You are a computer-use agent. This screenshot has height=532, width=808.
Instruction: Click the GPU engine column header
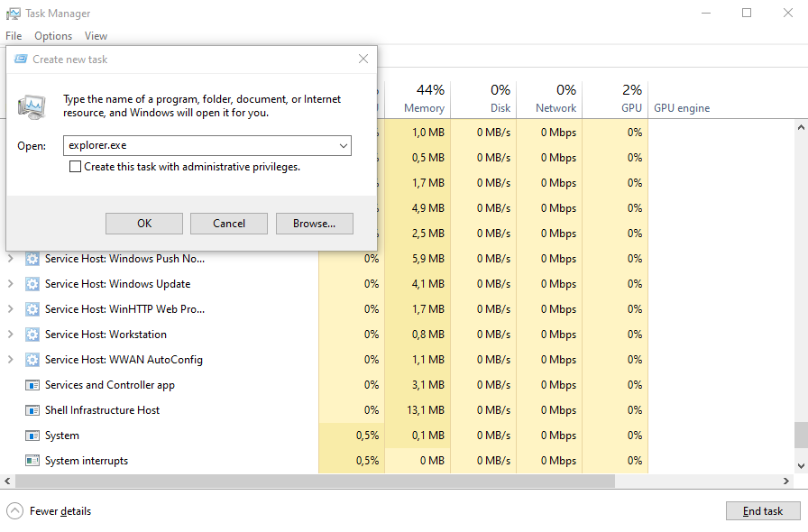point(682,108)
